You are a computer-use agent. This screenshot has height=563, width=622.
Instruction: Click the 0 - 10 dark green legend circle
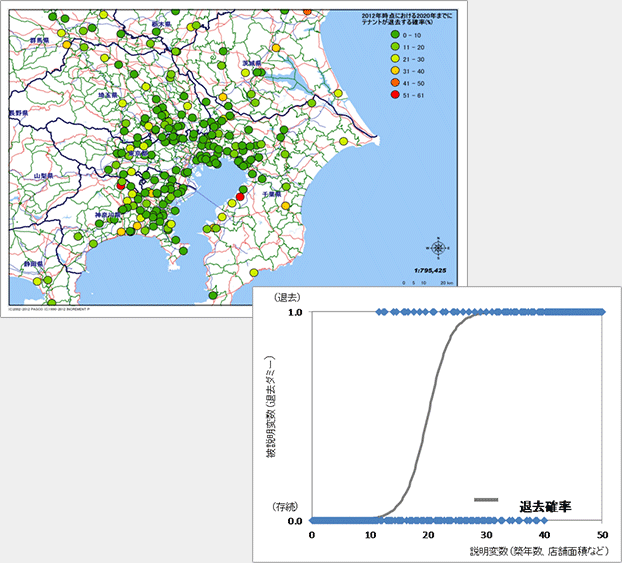pyautogui.click(x=370, y=36)
